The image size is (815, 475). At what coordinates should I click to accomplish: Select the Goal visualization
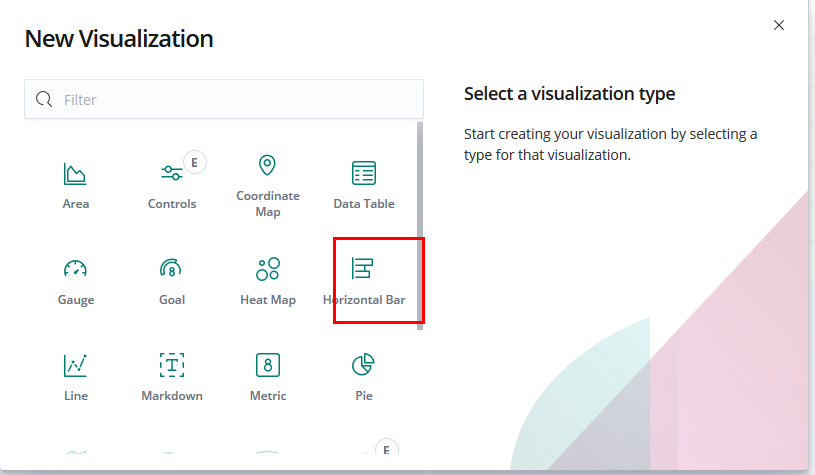172,281
